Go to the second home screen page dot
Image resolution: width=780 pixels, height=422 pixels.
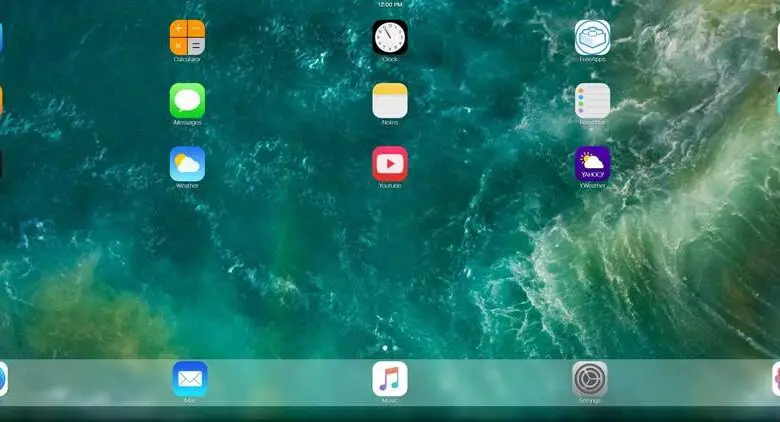coord(395,348)
